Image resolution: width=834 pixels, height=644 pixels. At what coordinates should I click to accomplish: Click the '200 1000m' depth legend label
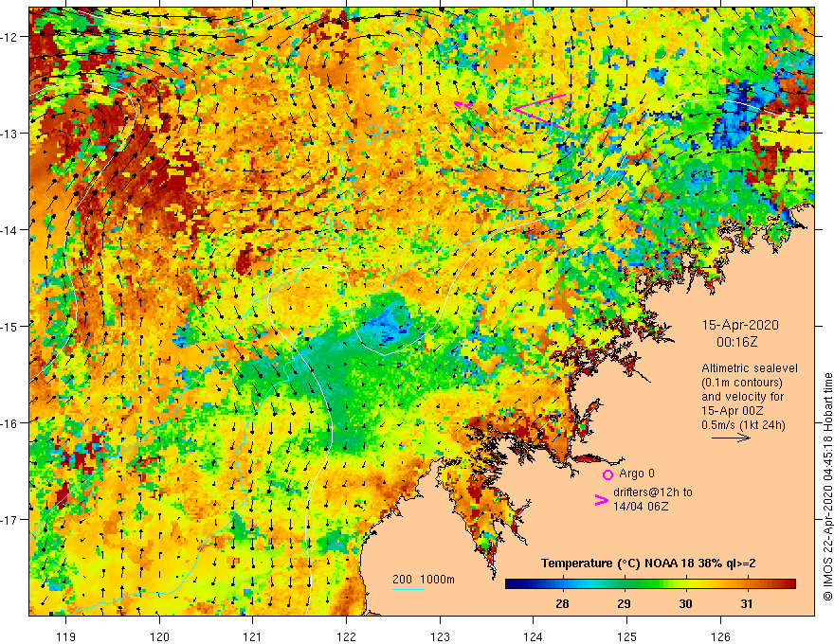click(x=424, y=580)
